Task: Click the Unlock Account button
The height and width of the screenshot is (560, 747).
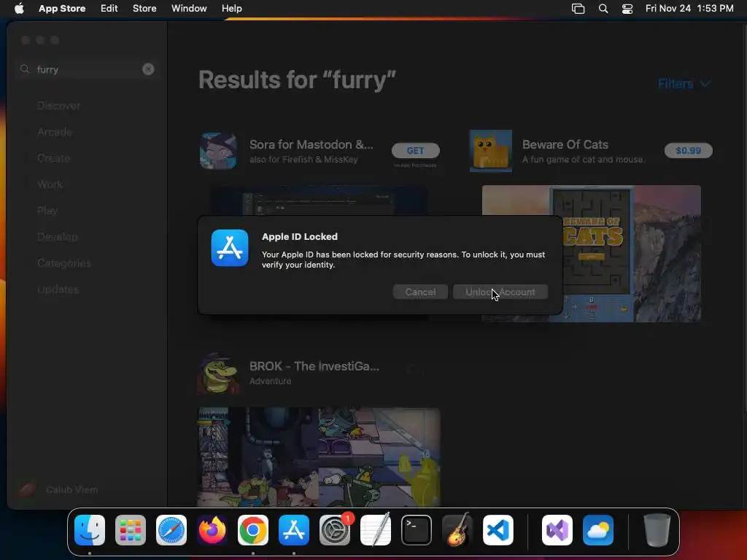Action: coord(500,292)
